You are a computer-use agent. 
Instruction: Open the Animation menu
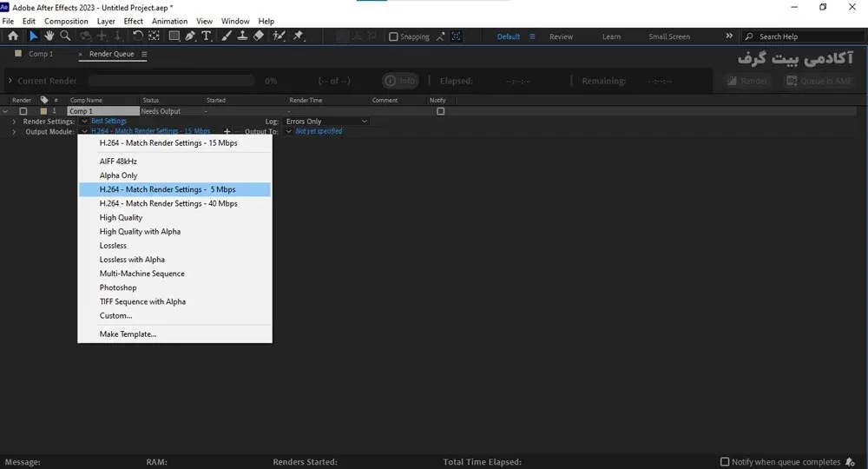tap(169, 21)
